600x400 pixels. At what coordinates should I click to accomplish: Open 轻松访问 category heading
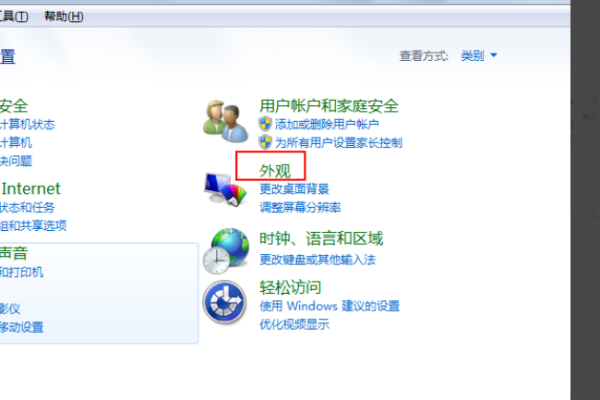(290, 287)
